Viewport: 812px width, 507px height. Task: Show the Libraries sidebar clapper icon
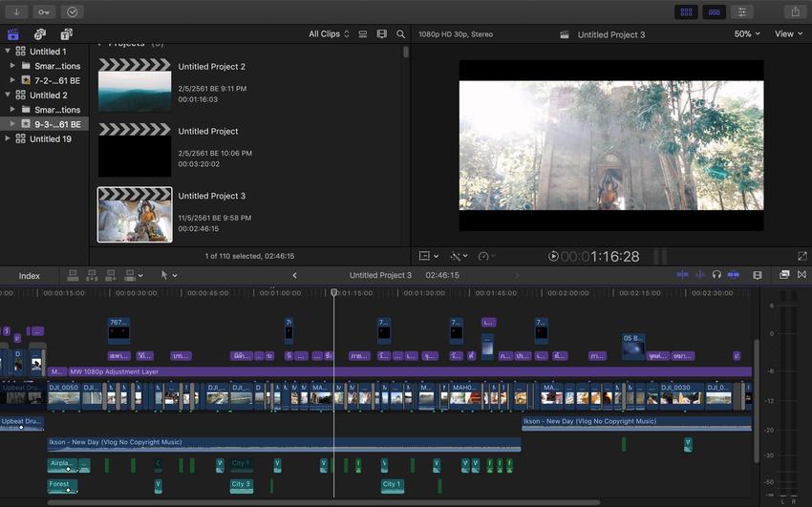point(13,34)
